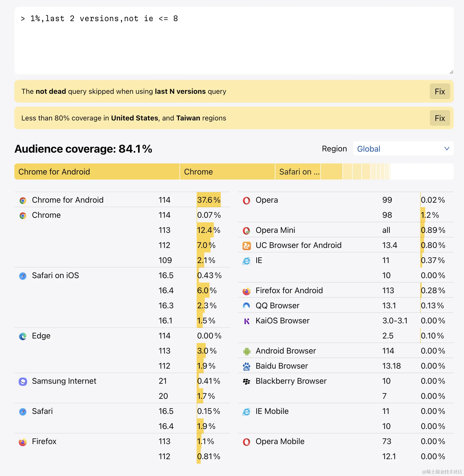Screen dimensions: 464x476
Task: Click the KaiOS Browser icon
Action: click(x=246, y=321)
